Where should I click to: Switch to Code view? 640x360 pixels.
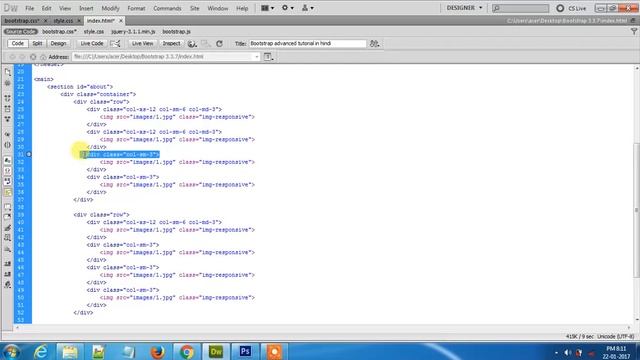(18, 44)
